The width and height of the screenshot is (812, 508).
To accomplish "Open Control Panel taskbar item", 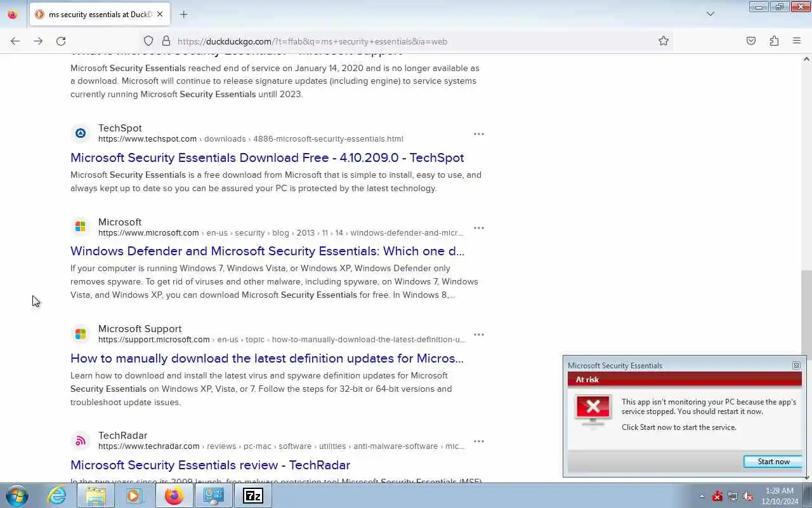I will pyautogui.click(x=213, y=495).
